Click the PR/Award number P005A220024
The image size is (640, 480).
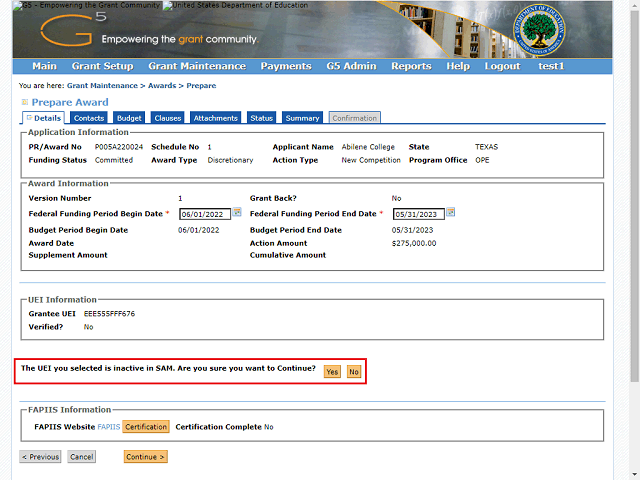click(119, 147)
